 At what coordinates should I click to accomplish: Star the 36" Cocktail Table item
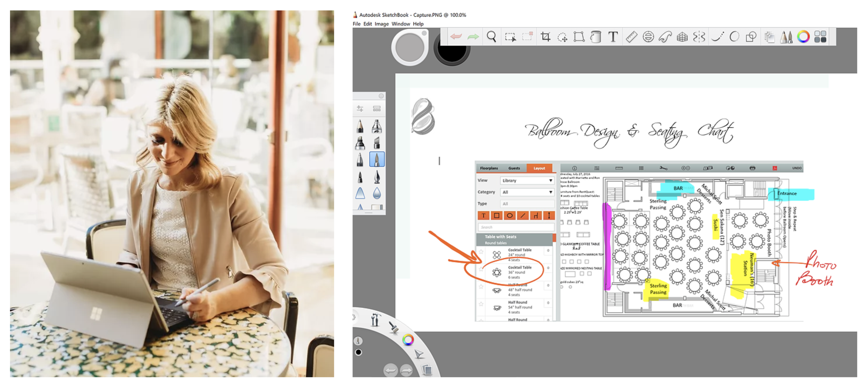click(x=481, y=269)
